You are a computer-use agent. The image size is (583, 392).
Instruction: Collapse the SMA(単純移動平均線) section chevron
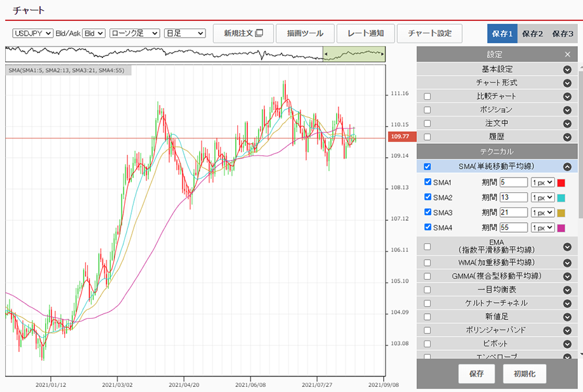(x=567, y=167)
